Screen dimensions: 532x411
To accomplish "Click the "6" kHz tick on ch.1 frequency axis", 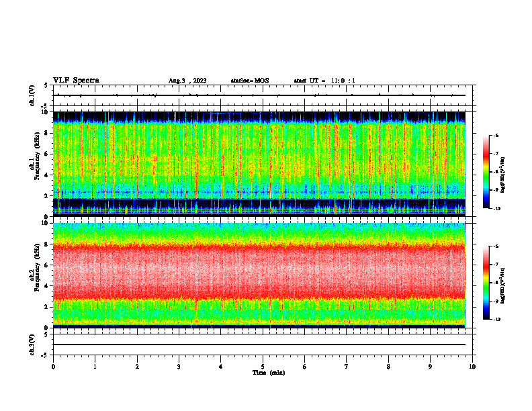I will click(x=47, y=154).
